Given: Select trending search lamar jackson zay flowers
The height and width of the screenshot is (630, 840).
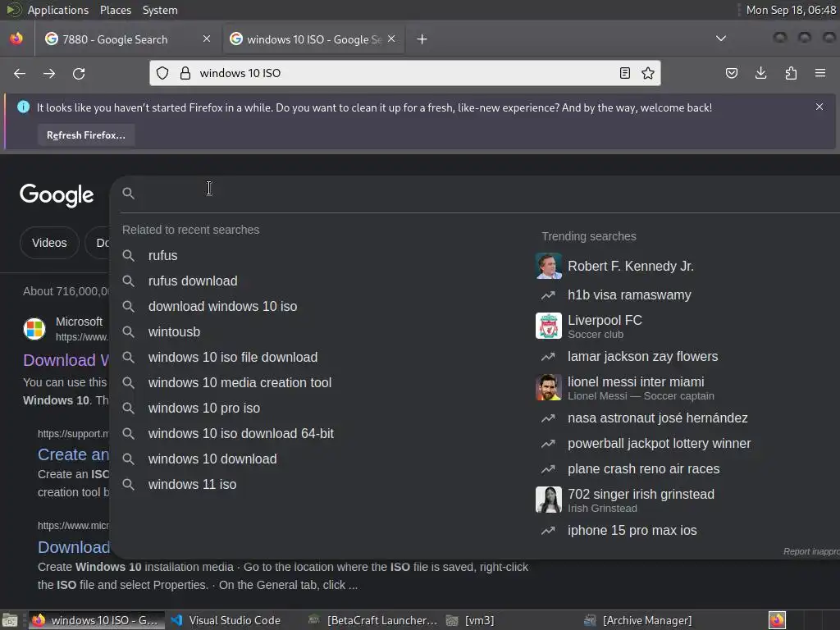Looking at the screenshot, I should click(642, 357).
